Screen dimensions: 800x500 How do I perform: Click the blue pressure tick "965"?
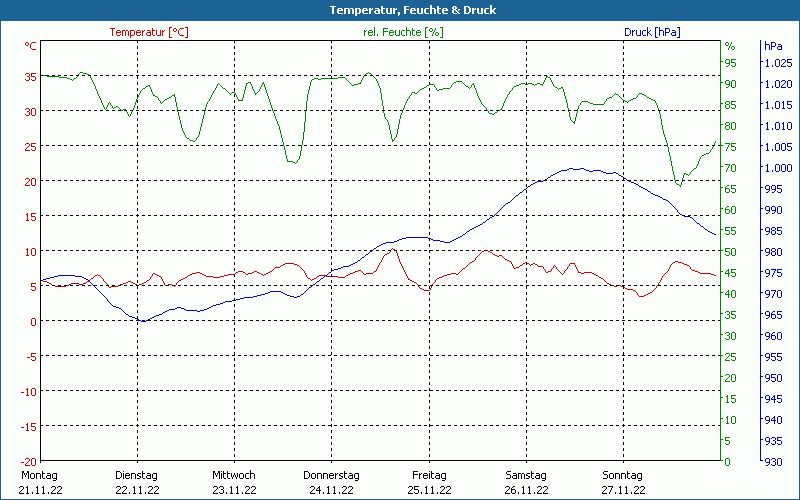click(x=773, y=315)
